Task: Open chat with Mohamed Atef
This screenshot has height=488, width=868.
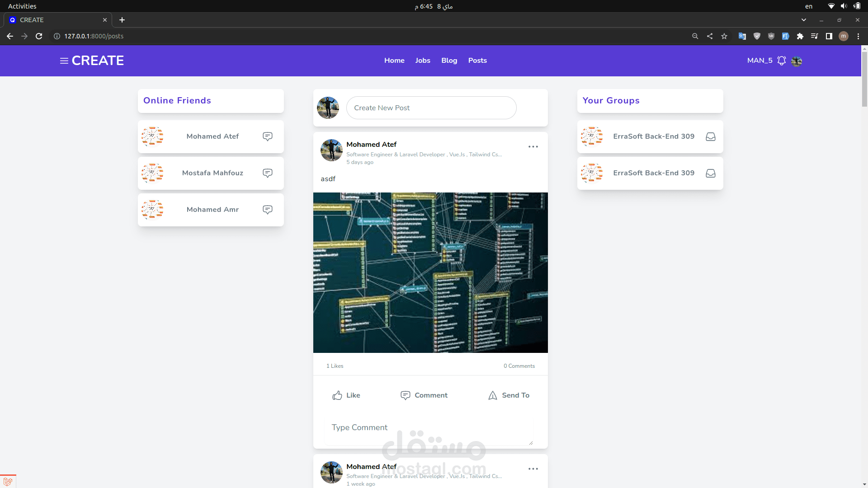Action: pyautogui.click(x=268, y=136)
